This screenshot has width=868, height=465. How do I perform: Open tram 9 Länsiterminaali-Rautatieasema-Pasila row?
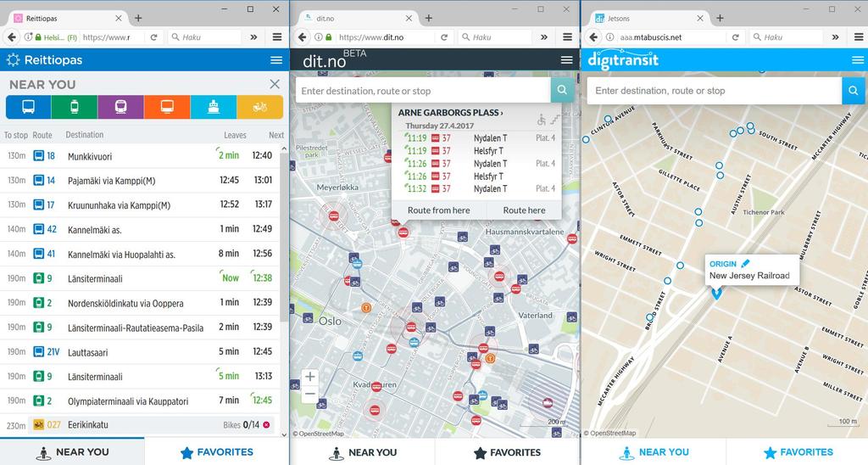tap(140, 327)
